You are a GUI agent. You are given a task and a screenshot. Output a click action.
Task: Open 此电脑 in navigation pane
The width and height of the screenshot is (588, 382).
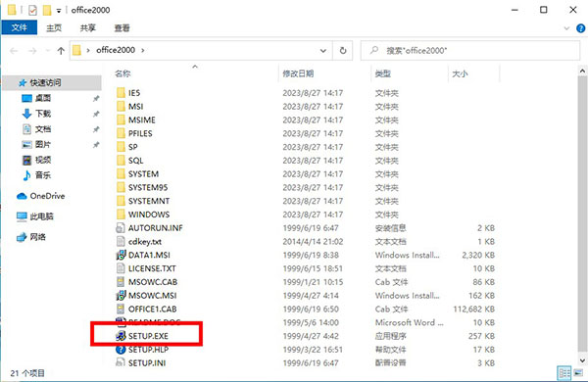[x=41, y=216]
